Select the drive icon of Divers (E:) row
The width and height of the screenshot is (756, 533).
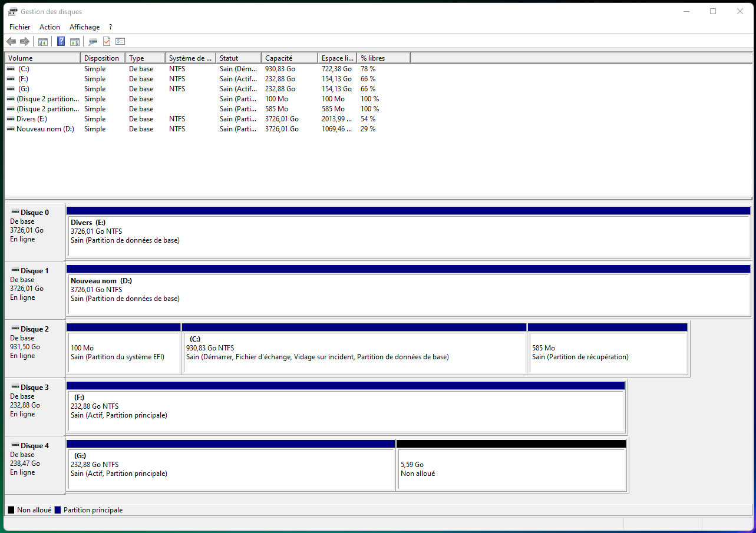click(x=11, y=119)
